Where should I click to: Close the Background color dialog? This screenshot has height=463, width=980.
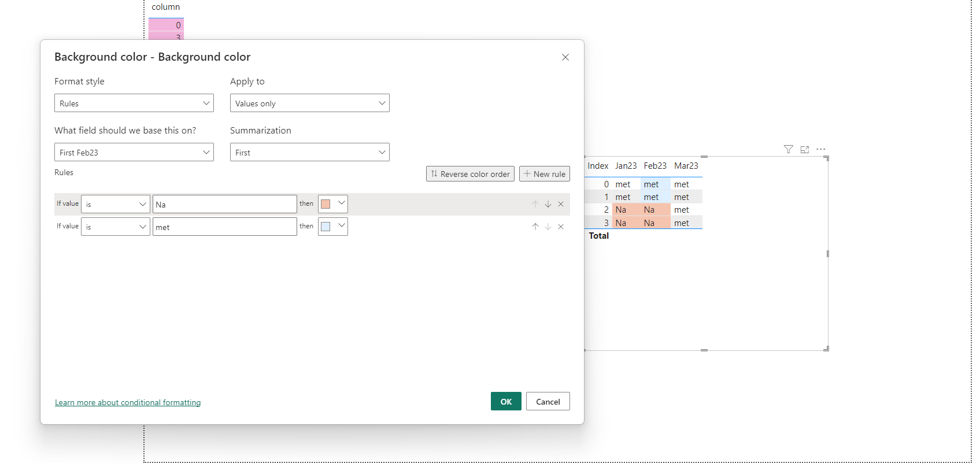[x=565, y=57]
